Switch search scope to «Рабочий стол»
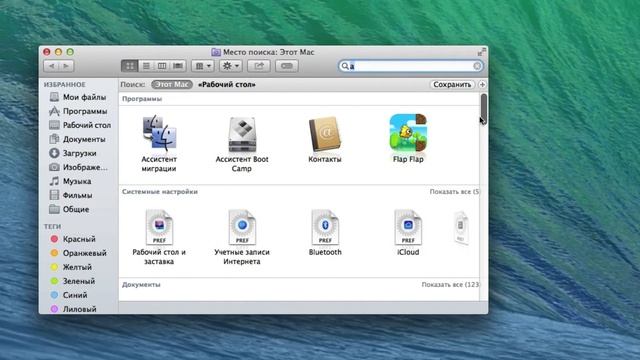The width and height of the screenshot is (640, 360). coord(227,84)
